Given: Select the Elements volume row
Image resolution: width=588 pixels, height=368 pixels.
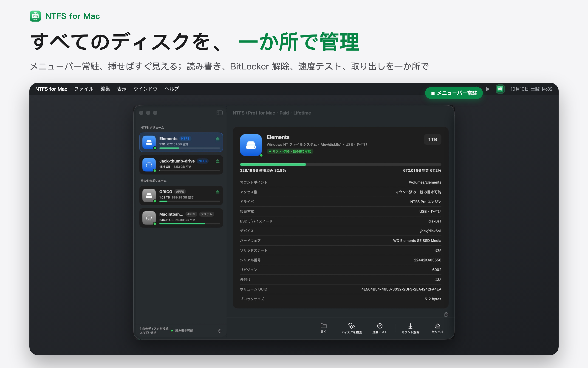Looking at the screenshot, I should (181, 142).
